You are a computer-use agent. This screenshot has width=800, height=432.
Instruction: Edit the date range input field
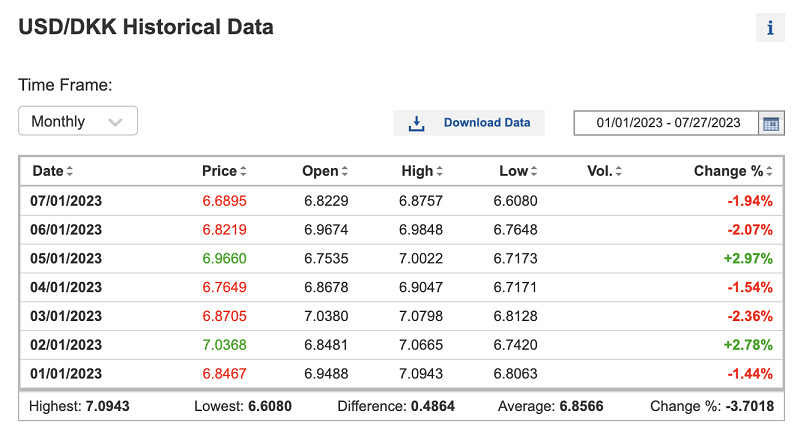coord(667,123)
